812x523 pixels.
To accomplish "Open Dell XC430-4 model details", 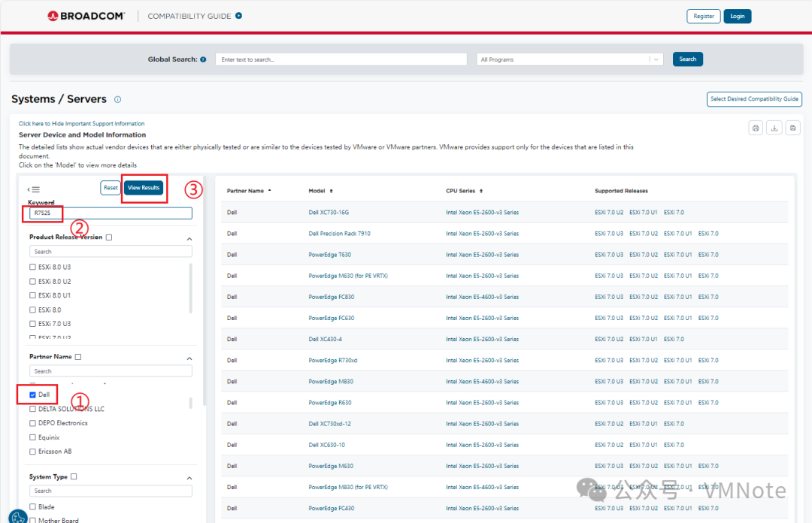I will [x=326, y=339].
